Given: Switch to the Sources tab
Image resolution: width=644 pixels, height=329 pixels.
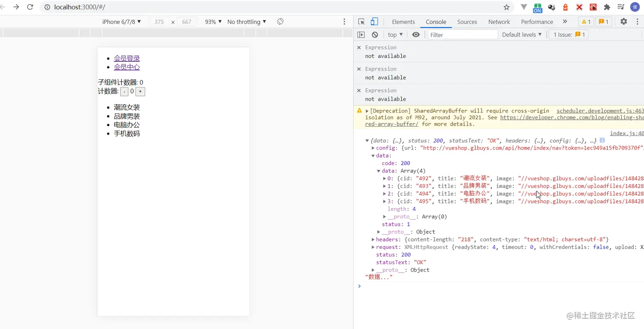Looking at the screenshot, I should 467,22.
